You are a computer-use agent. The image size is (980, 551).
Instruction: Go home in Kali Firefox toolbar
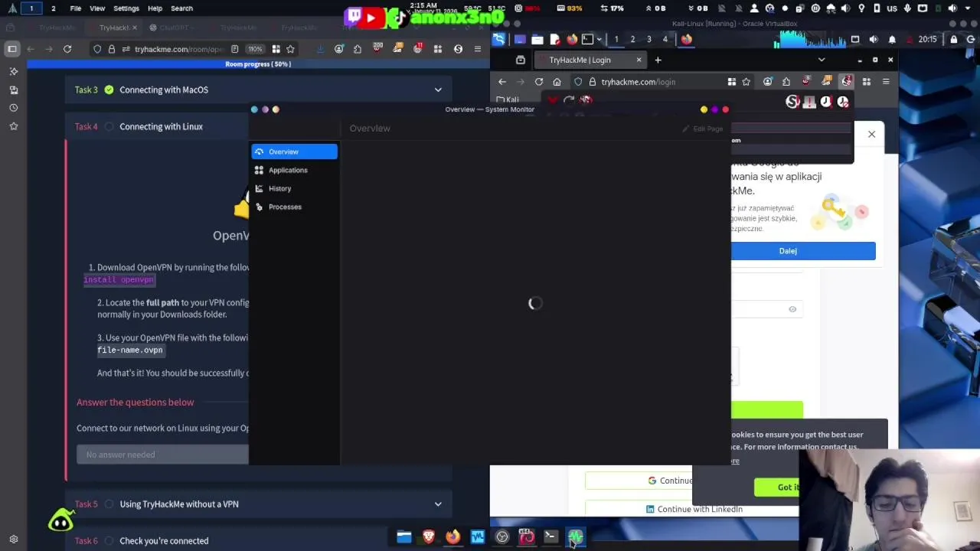coord(557,82)
